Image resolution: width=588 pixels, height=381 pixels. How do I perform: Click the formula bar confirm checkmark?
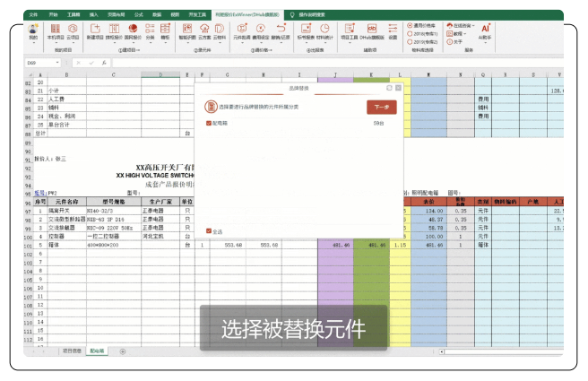[91, 63]
